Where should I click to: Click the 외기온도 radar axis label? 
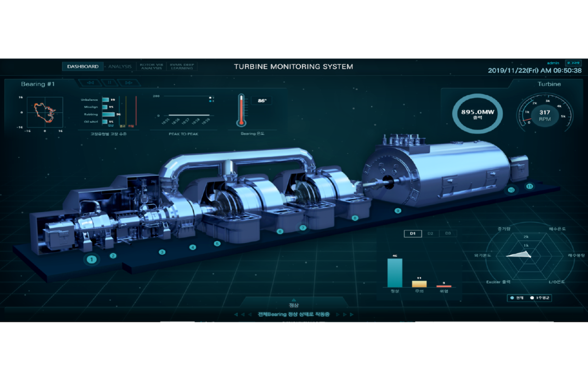point(484,255)
